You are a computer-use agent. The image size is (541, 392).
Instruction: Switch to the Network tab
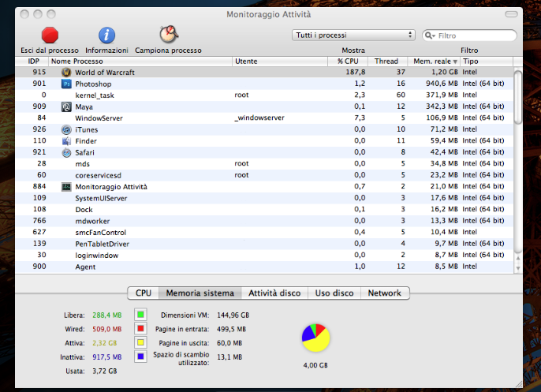pyautogui.click(x=385, y=293)
